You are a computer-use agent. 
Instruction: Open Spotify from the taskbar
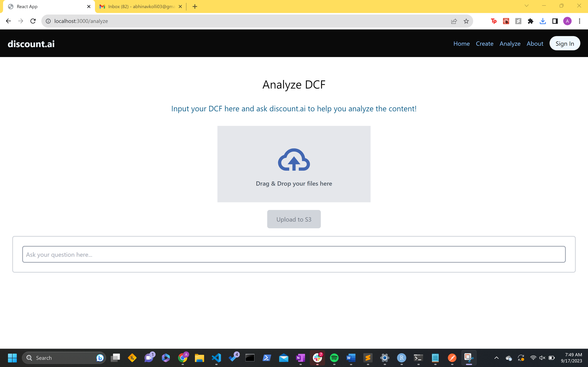(334, 358)
